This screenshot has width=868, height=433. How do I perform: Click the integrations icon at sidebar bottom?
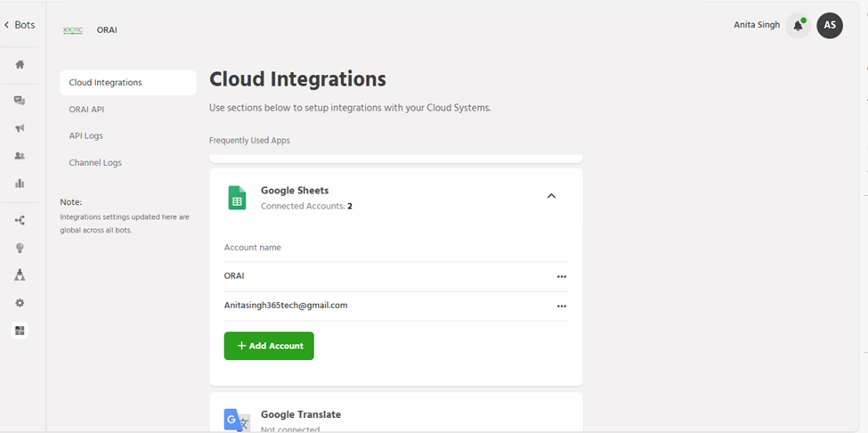tap(20, 331)
